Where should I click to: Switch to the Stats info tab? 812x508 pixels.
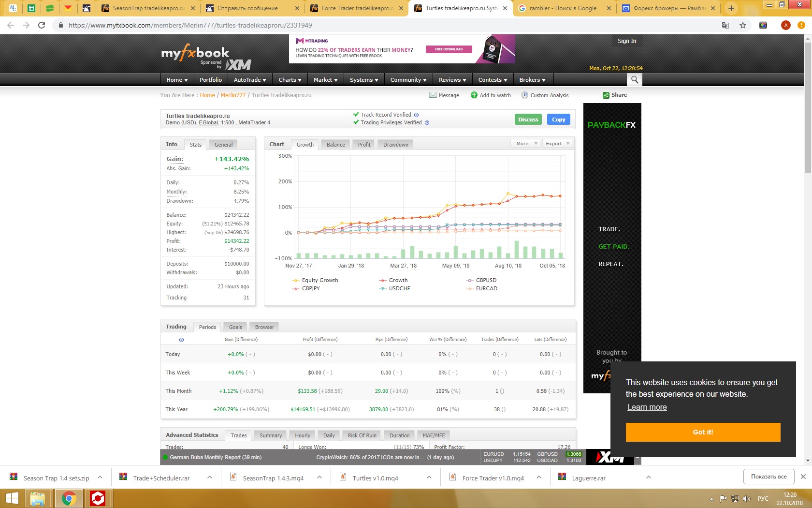(x=195, y=145)
